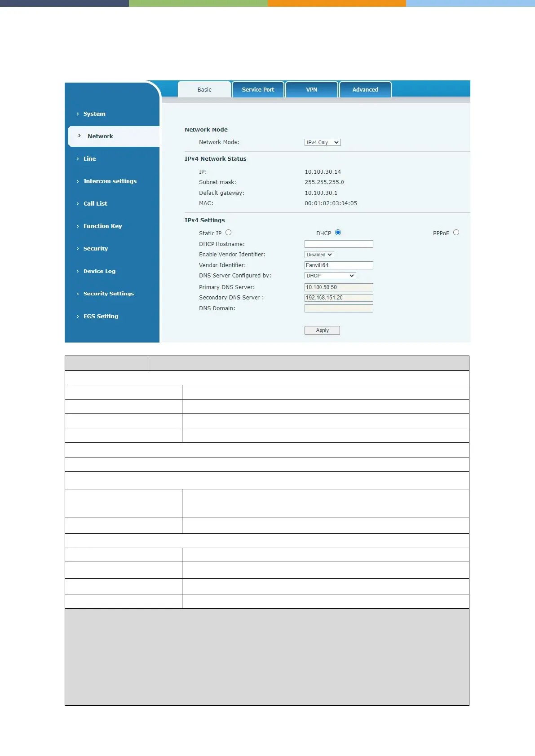Click the IP value 10.100.30.14
This screenshot has height=756, width=535.
[323, 172]
